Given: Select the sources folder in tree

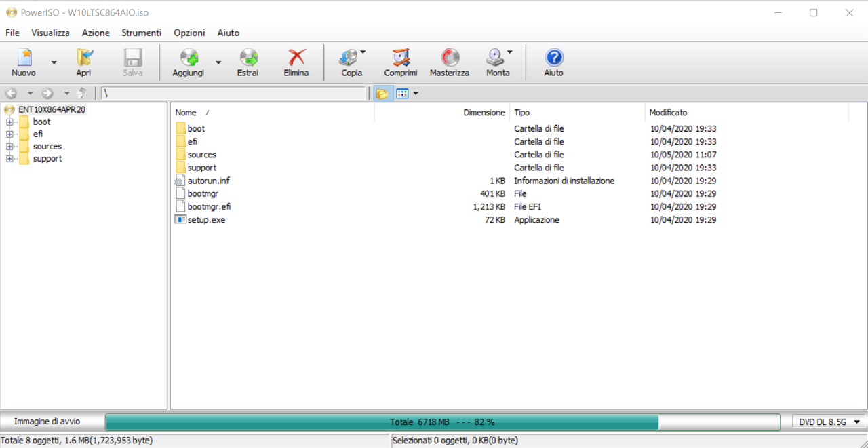Looking at the screenshot, I should click(x=47, y=147).
